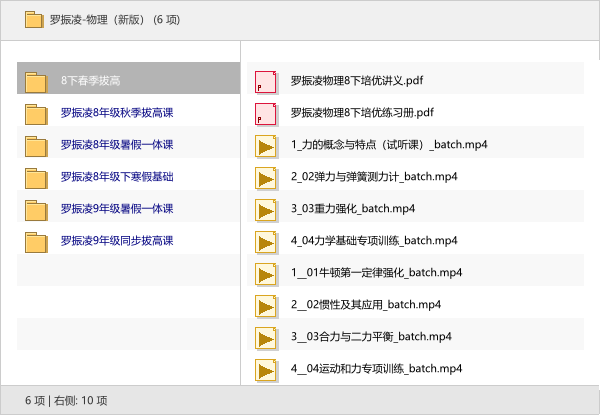Open folder 罗振凌9年级同步拔高课
Viewport: 600px width, 415px height.
click(116, 241)
